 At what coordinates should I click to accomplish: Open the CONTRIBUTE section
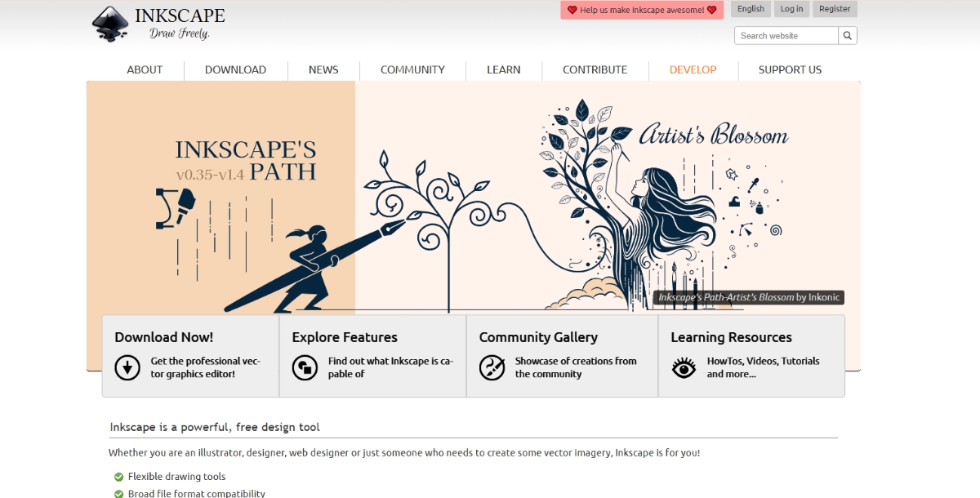(595, 69)
